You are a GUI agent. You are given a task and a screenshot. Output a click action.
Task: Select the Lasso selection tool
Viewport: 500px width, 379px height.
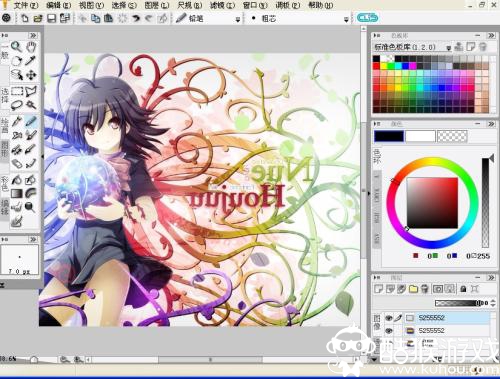17,105
